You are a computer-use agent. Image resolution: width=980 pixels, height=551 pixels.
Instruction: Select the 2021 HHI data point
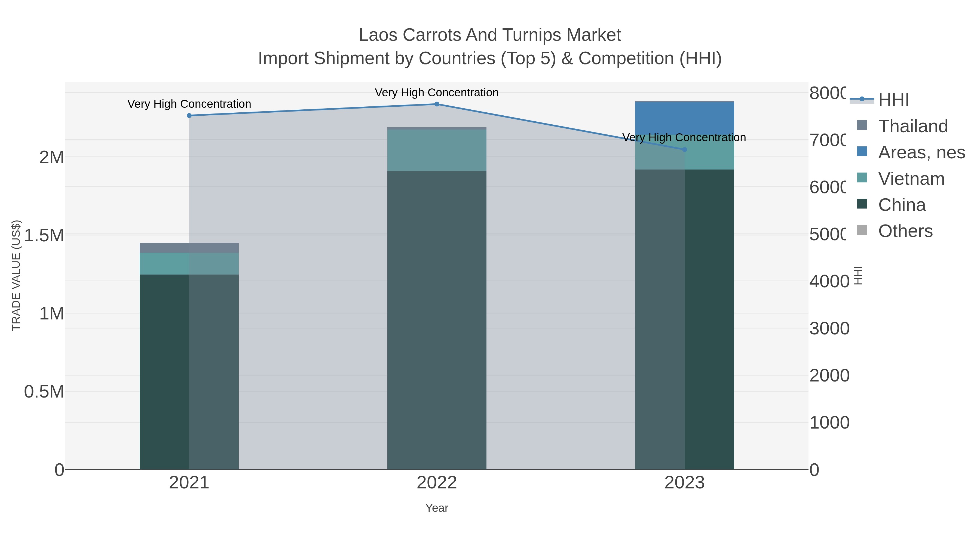click(x=189, y=116)
